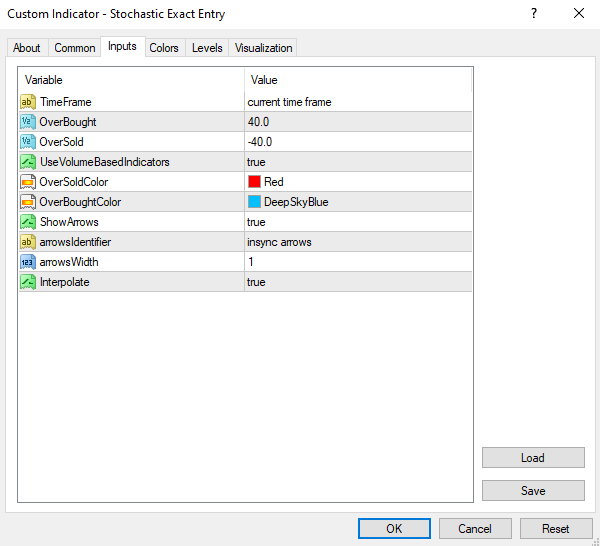Click the integer icon beside arrowsWidth
Screen dimensions: 600x546
click(28, 262)
